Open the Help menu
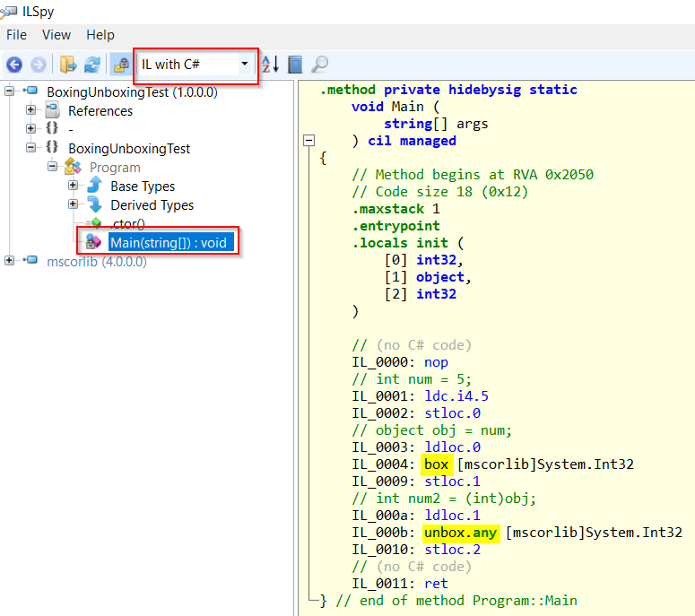The width and height of the screenshot is (695, 616). (100, 35)
